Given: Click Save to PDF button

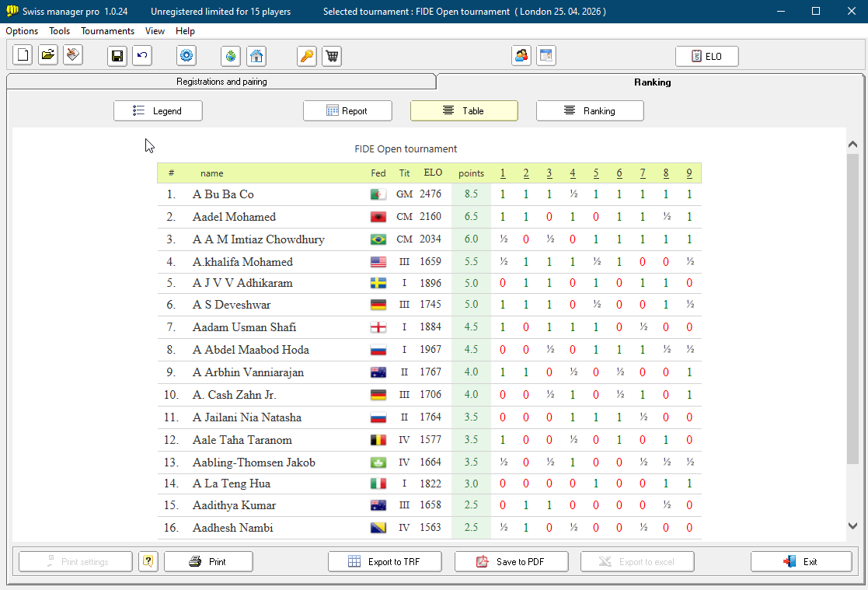Looking at the screenshot, I should [x=511, y=562].
